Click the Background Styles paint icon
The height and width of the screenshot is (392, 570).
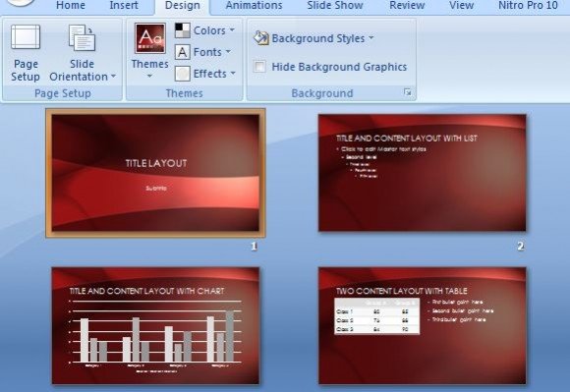pos(261,38)
